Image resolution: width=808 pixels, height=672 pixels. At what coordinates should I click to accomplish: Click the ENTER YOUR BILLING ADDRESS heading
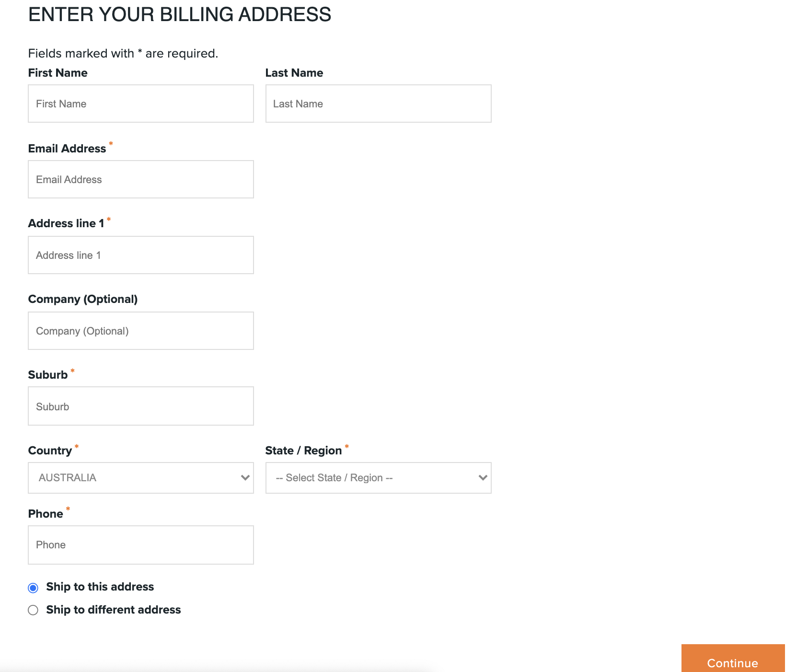point(180,14)
